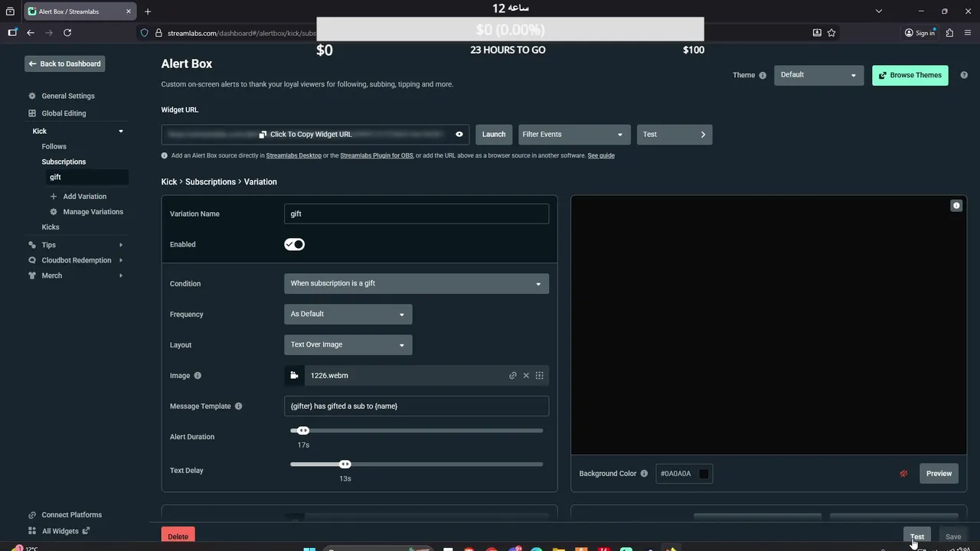
Task: Click the Variation Name input field
Action: pyautogui.click(x=416, y=214)
